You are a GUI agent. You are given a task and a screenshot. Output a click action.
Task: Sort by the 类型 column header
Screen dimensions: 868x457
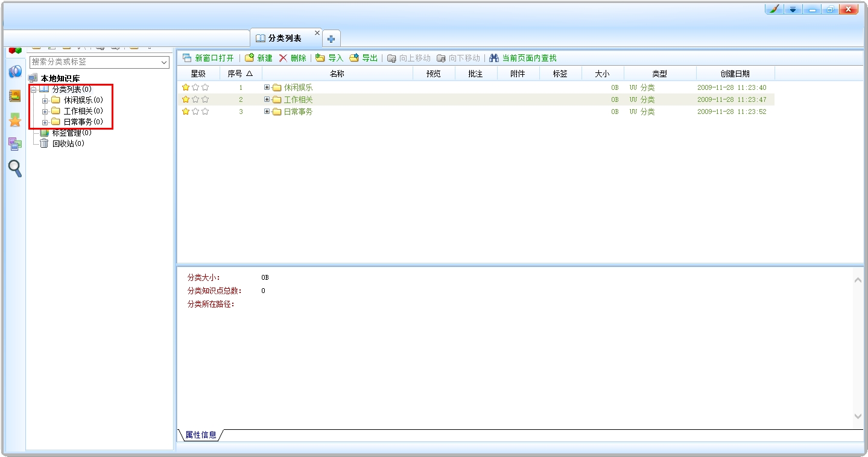click(660, 74)
